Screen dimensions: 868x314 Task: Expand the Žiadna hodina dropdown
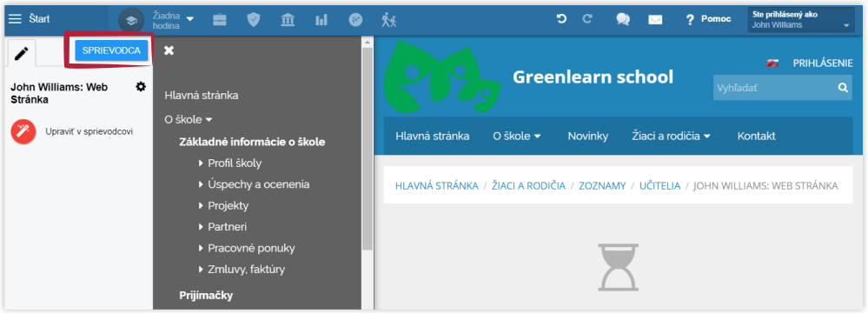point(173,19)
